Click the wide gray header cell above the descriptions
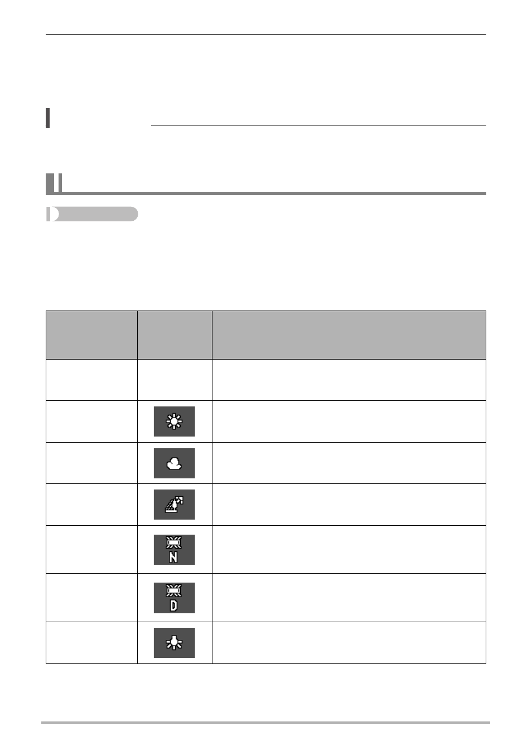 click(x=349, y=335)
